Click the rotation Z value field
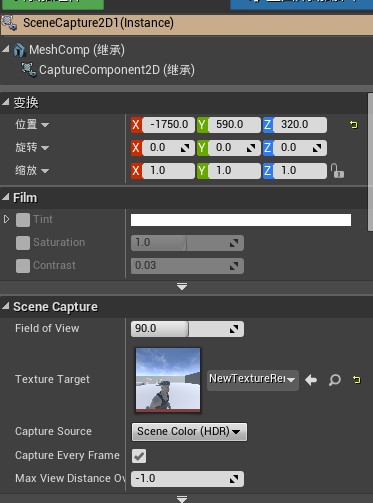This screenshot has height=503, width=373. [300, 148]
